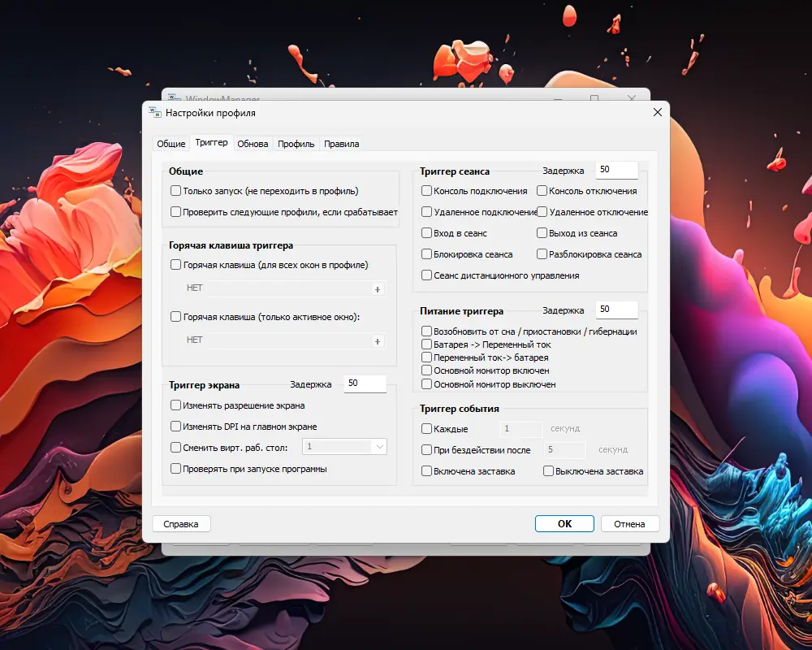Image resolution: width=812 pixels, height=650 pixels.
Task: Toggle the Блокировка сеанса checkbox
Action: point(425,254)
